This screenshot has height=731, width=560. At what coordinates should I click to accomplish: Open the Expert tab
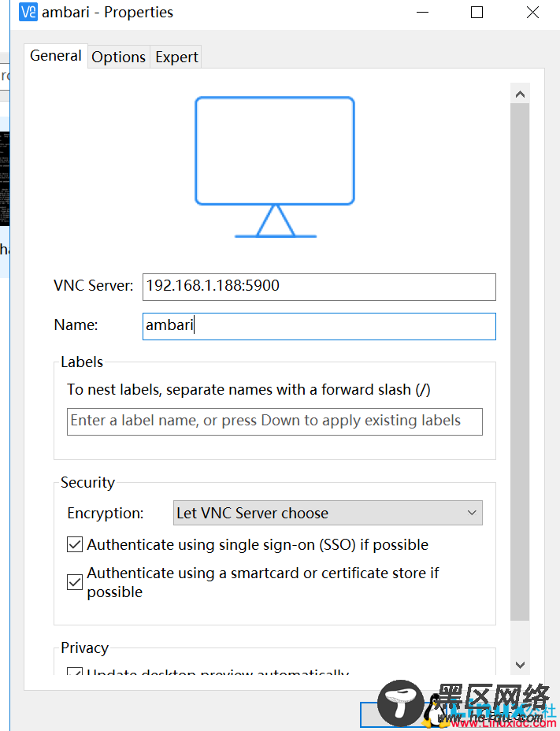[x=176, y=57]
